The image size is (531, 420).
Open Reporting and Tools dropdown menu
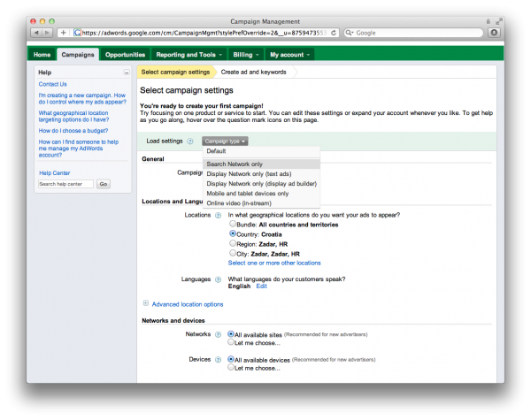[189, 55]
